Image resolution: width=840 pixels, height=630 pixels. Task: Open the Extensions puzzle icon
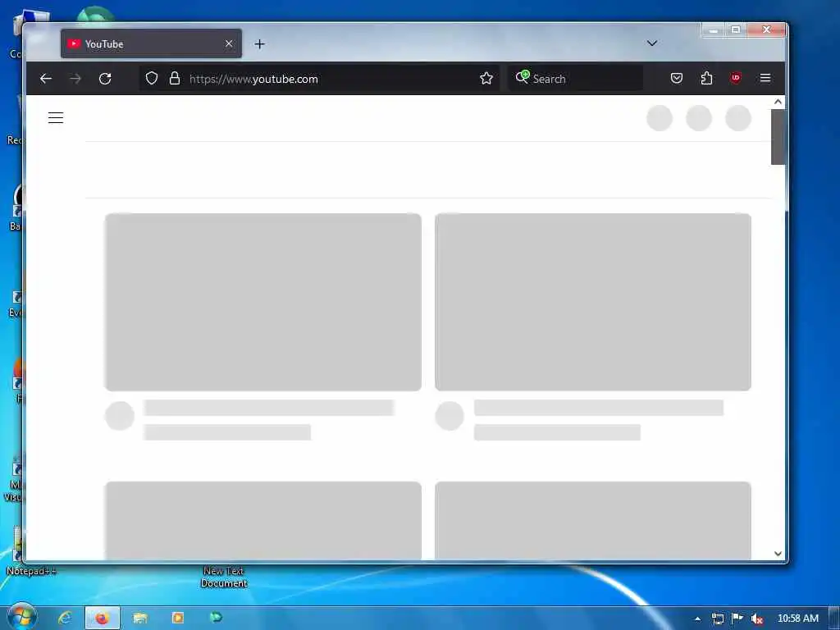706,79
